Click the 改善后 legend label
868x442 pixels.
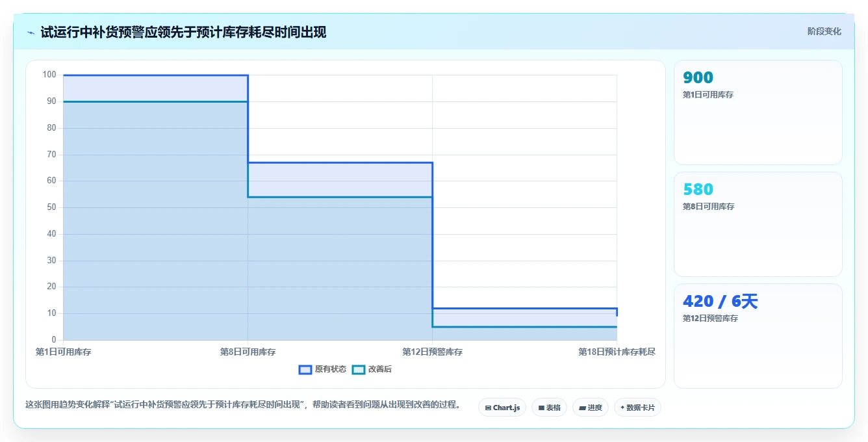pyautogui.click(x=380, y=369)
